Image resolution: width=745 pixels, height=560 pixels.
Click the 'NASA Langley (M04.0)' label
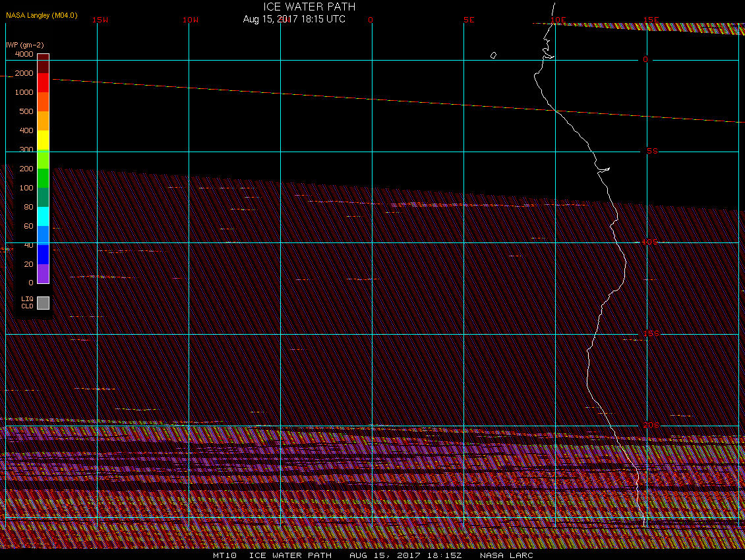[42, 15]
